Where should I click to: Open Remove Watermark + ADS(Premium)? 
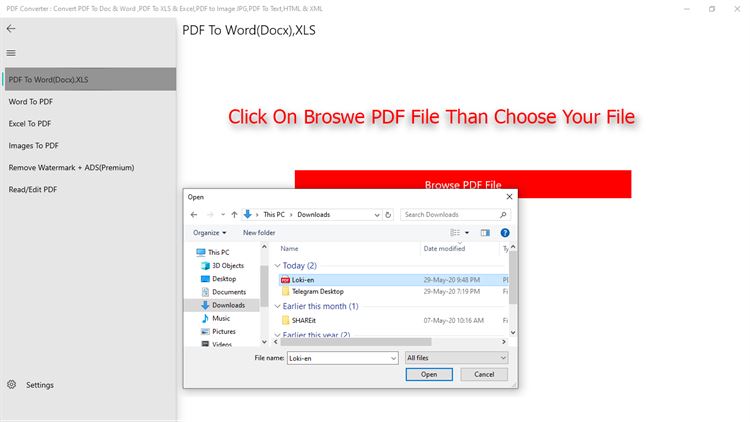click(x=71, y=167)
